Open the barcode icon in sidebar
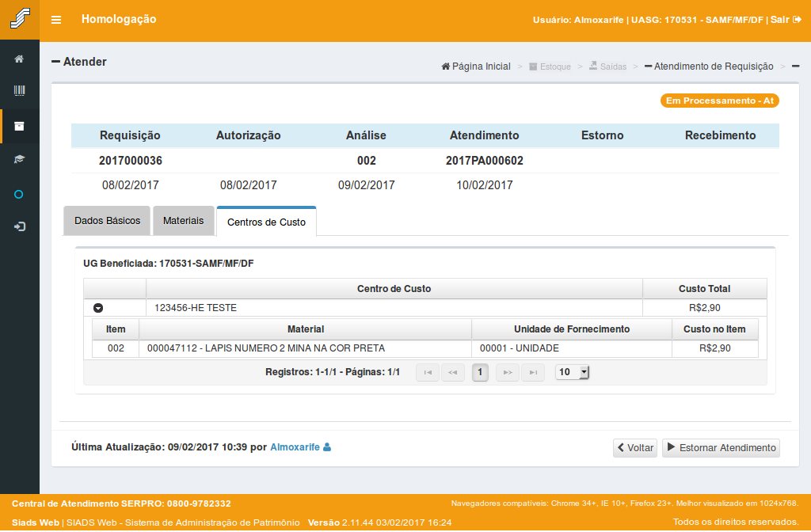Screen dimensions: 811x532 [19, 91]
